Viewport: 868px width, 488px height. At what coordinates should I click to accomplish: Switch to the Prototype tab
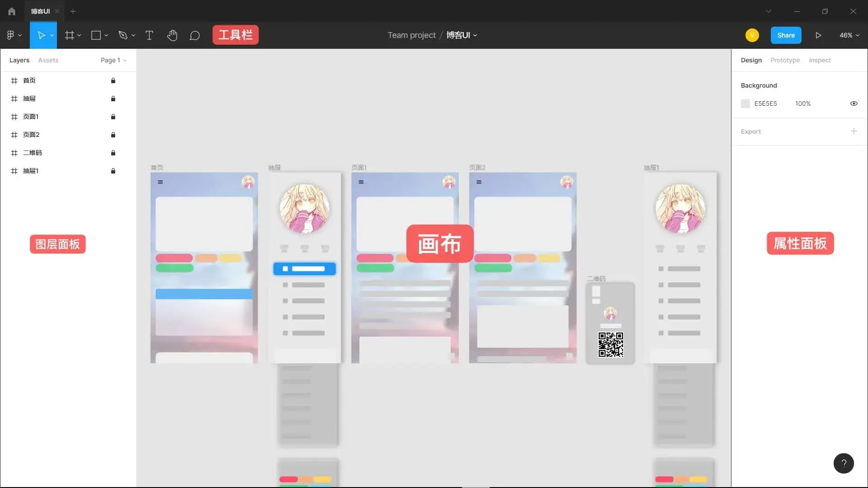784,60
